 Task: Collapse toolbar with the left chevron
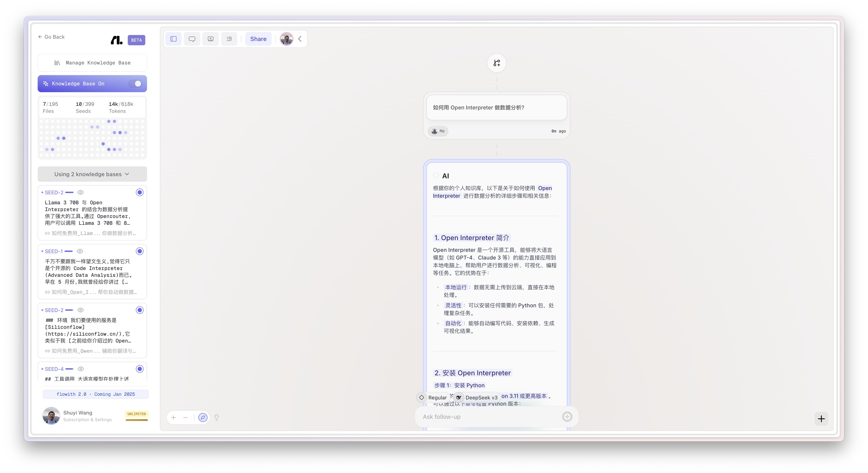coord(300,39)
